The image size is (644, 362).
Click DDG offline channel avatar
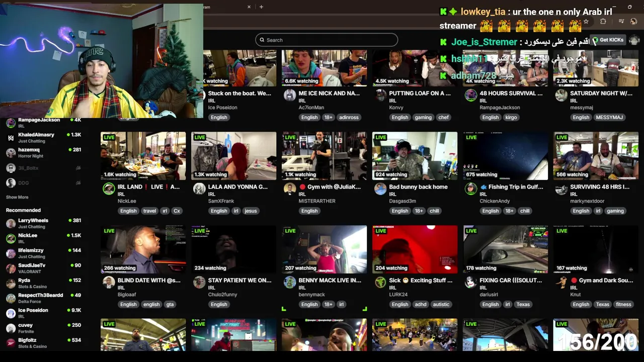coord(11,183)
